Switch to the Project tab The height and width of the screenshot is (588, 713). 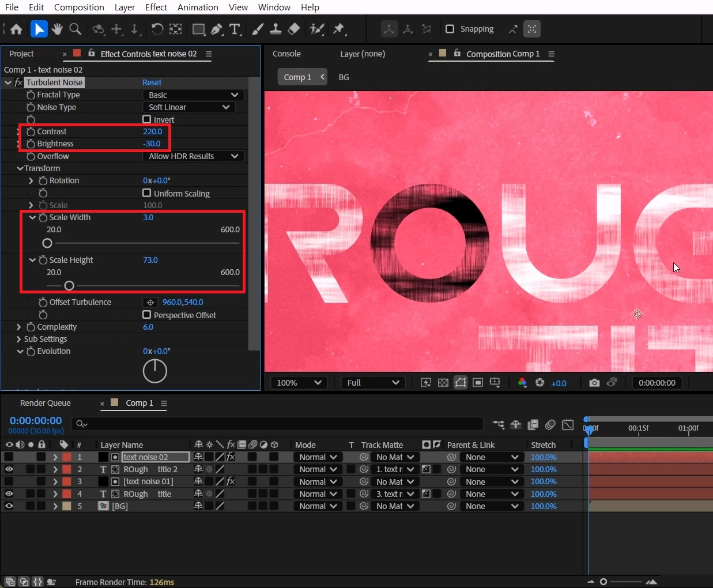coord(22,54)
